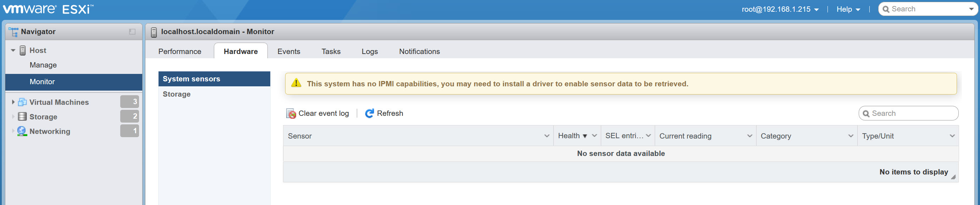980x205 pixels.
Task: Click Monitor in the Navigator
Action: [x=43, y=82]
